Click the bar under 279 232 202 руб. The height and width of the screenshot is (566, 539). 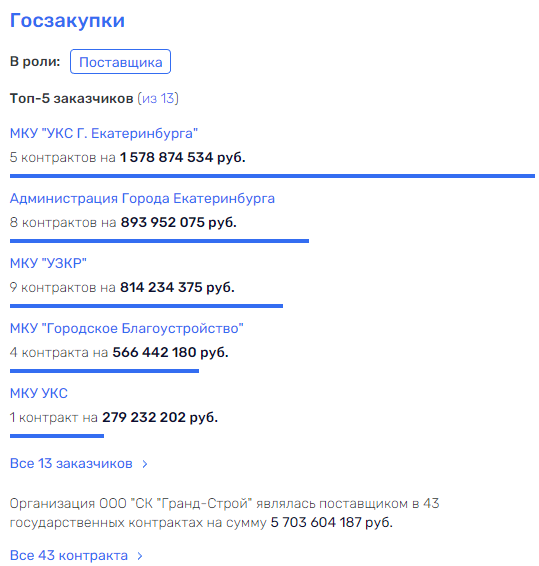click(57, 436)
